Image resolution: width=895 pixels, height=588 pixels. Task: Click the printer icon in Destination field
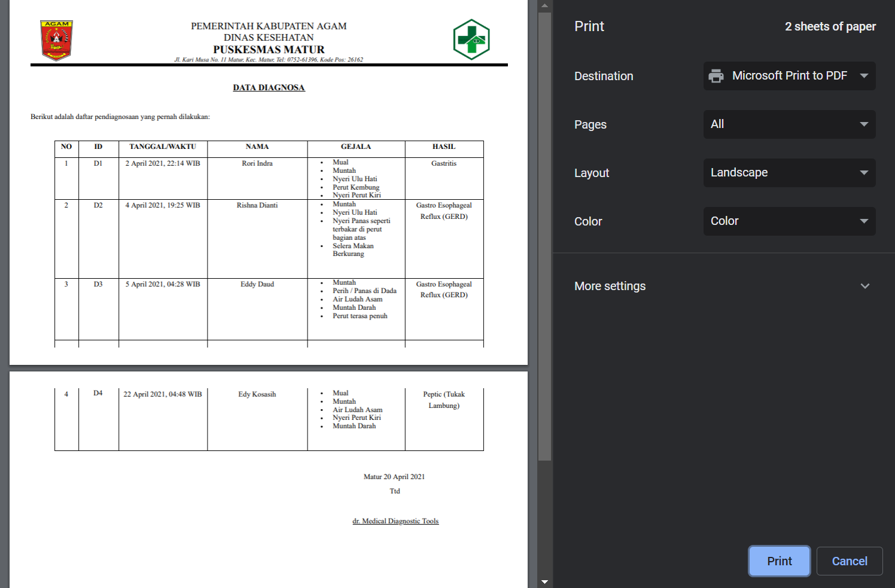pos(716,76)
